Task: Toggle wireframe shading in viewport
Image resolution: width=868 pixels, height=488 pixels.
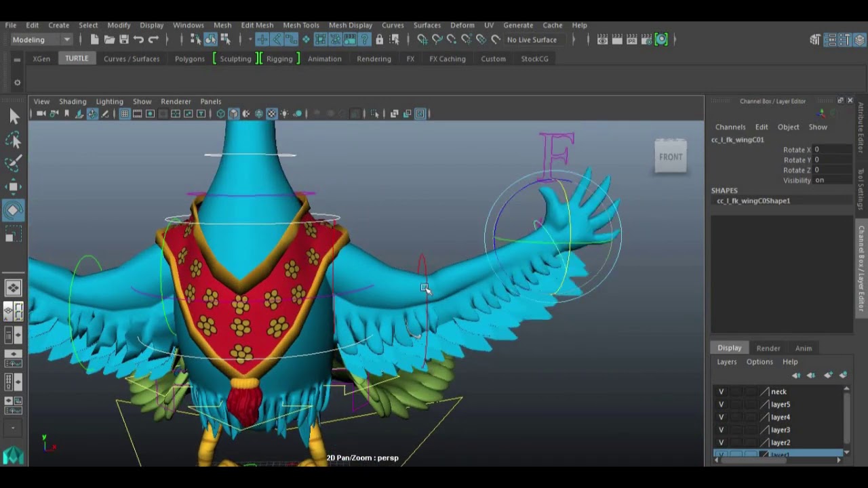Action: point(220,114)
